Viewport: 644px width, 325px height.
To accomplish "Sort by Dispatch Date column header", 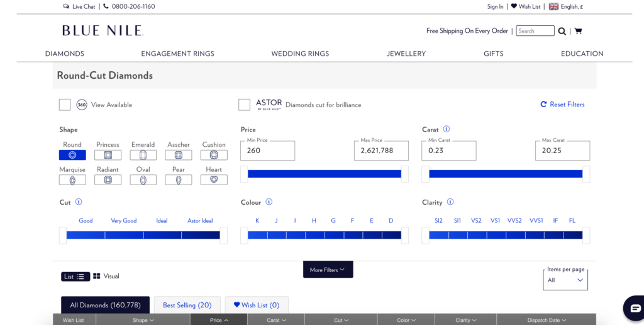I will pyautogui.click(x=547, y=320).
